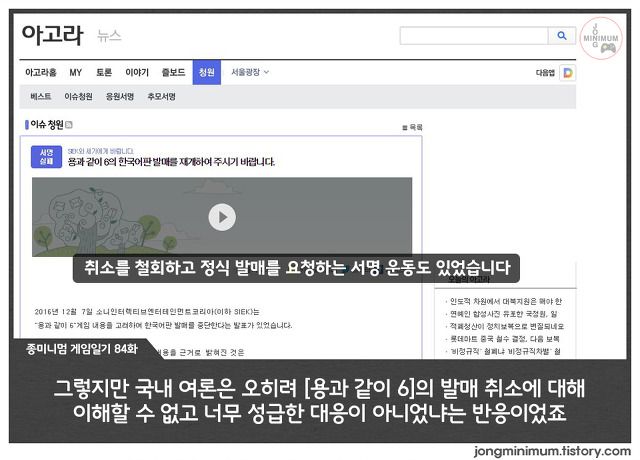Open the sidebar item 적폐청산이 정치보복으로
Image resolution: width=640 pixels, height=460 pixels.
pos(507,326)
